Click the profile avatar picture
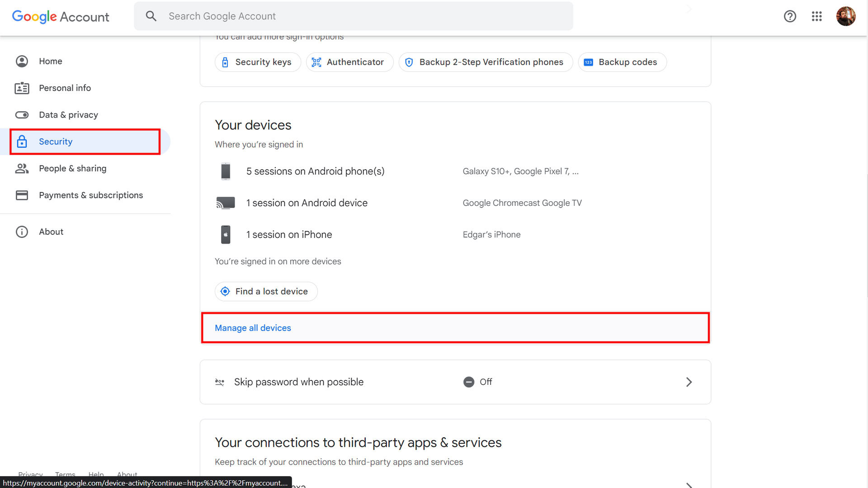Screen dimensions: 868x488 [x=845, y=16]
